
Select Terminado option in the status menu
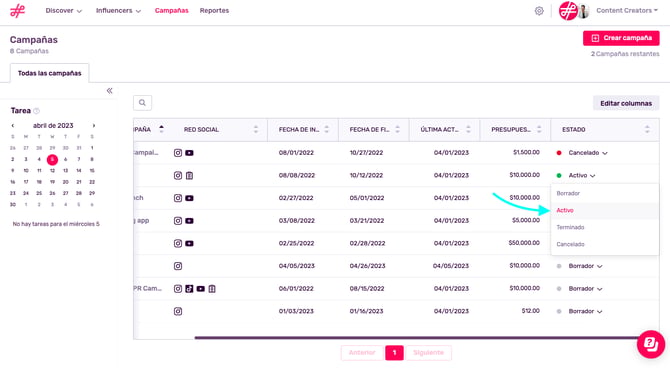605,227
